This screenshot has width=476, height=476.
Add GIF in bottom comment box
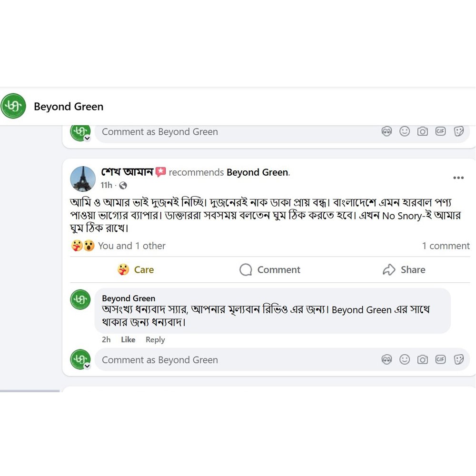440,359
